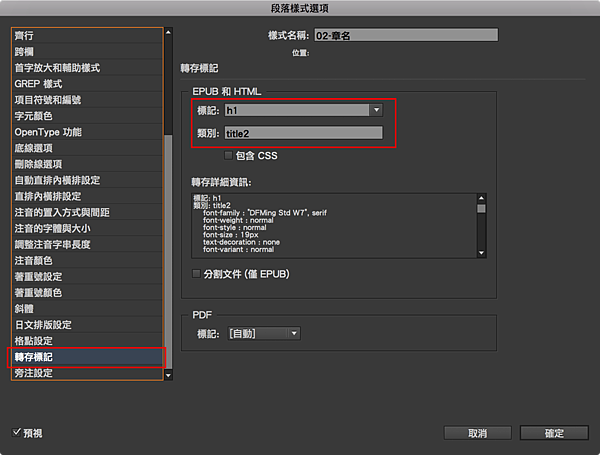
Task: Click the font-variant : normal line
Action: point(238,250)
